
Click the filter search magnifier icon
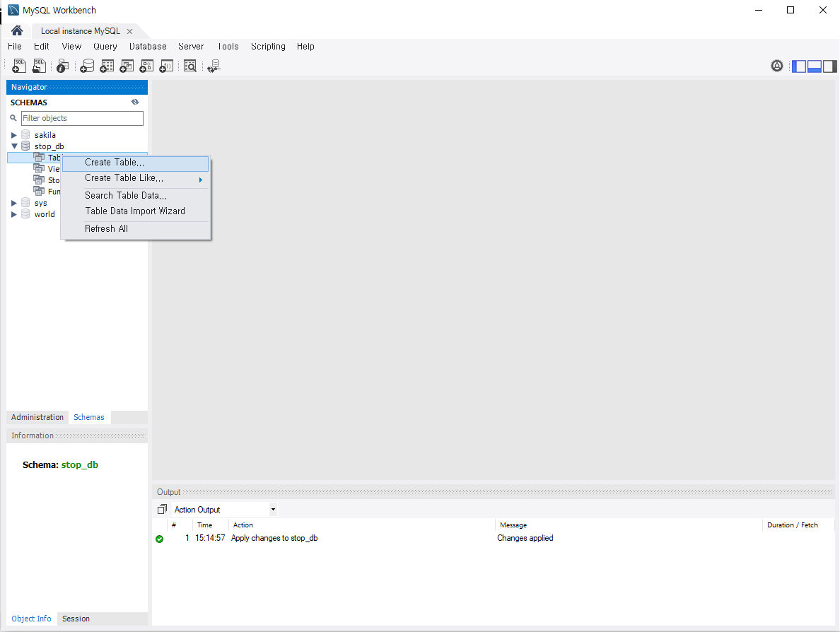[13, 118]
